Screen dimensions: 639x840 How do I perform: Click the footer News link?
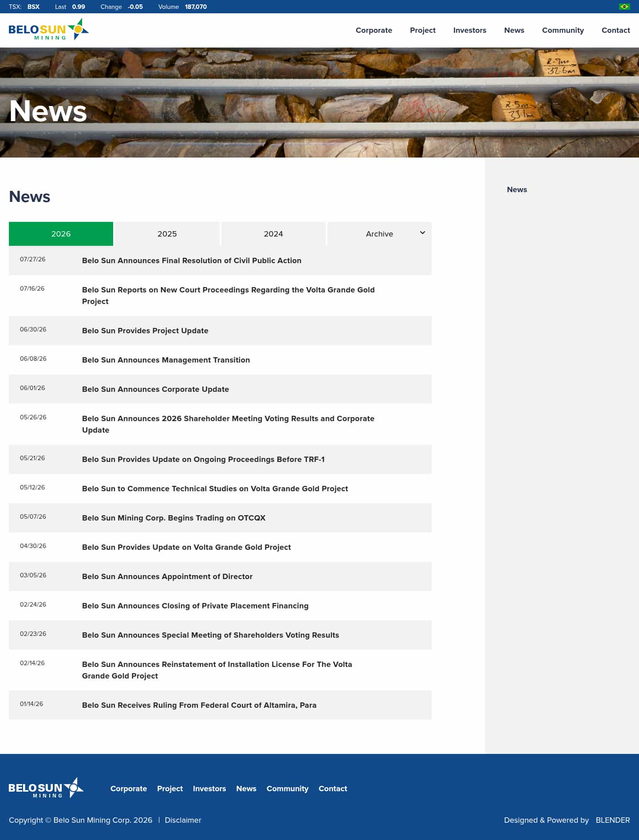tap(246, 789)
